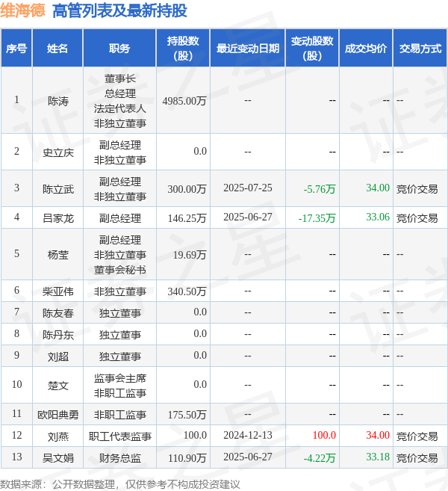Click the name 柴亚伟
448x491 pixels.
(58, 291)
